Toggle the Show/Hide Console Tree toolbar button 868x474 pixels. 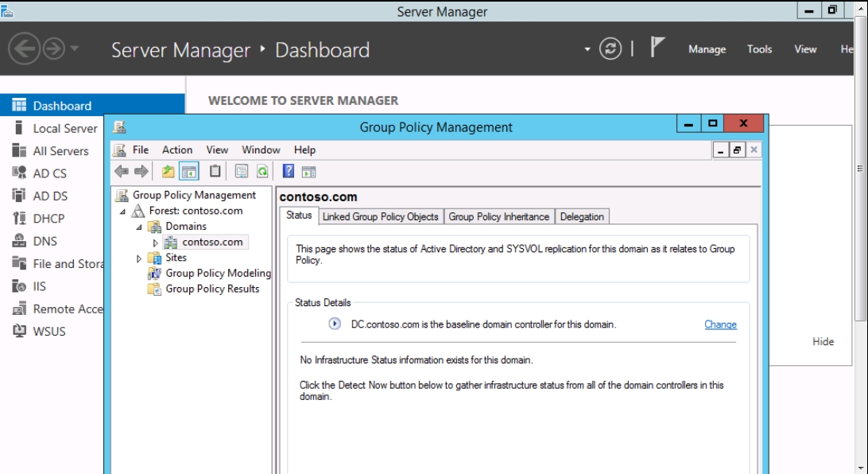tap(188, 172)
